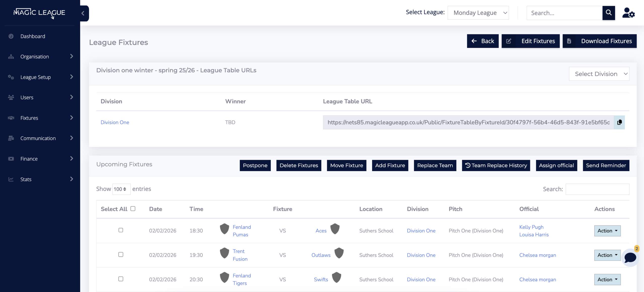Open the Kelly Pugh official link

coord(531,227)
